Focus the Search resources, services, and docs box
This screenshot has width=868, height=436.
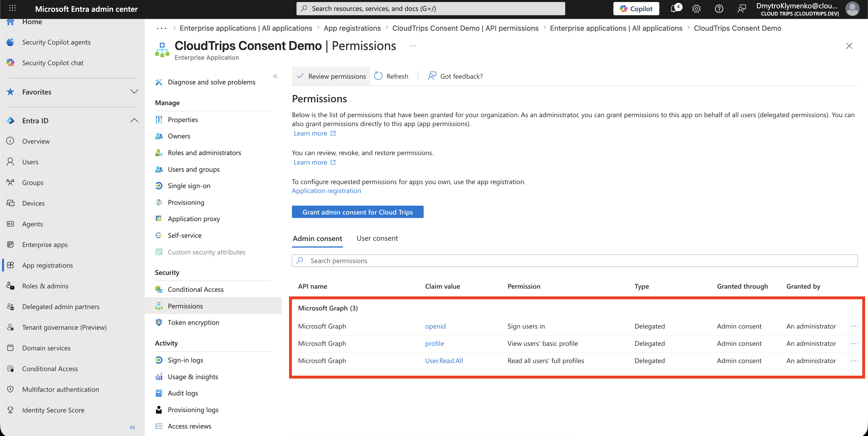click(x=431, y=8)
